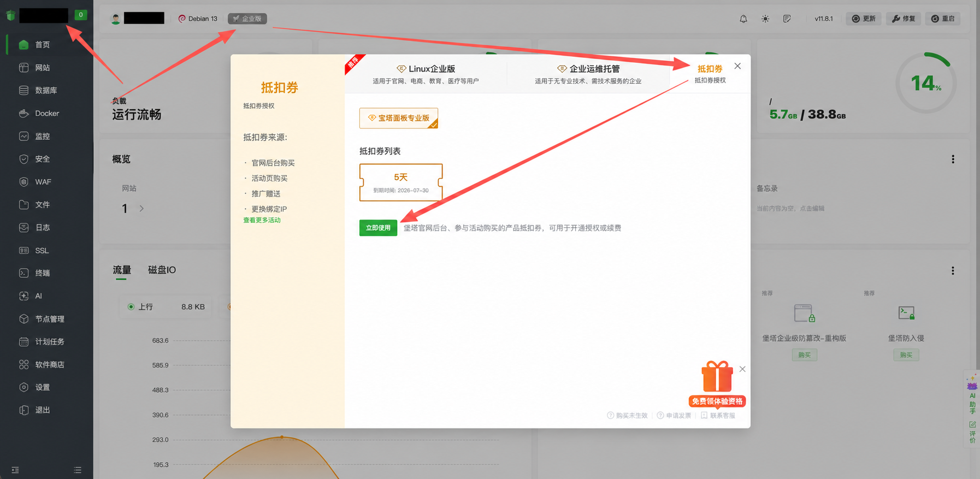Switch to the 流量 traffic tab

(122, 270)
